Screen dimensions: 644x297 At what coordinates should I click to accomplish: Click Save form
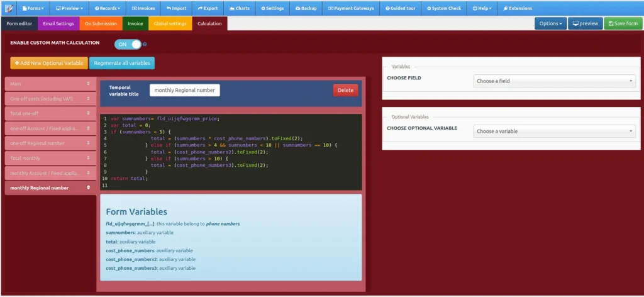click(x=623, y=23)
